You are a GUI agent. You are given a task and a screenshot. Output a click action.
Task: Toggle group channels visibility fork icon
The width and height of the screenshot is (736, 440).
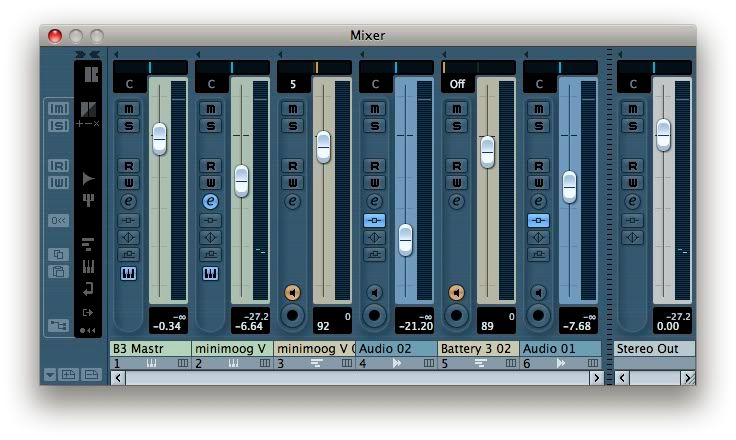pos(88,201)
